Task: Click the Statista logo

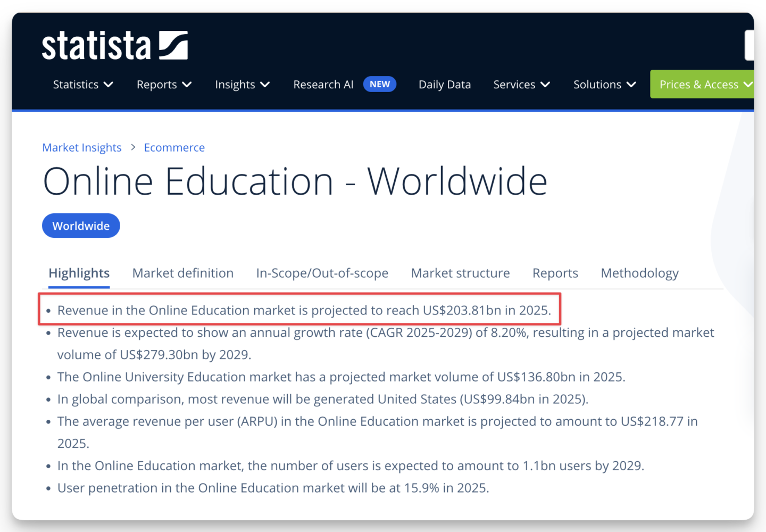Action: [x=115, y=45]
